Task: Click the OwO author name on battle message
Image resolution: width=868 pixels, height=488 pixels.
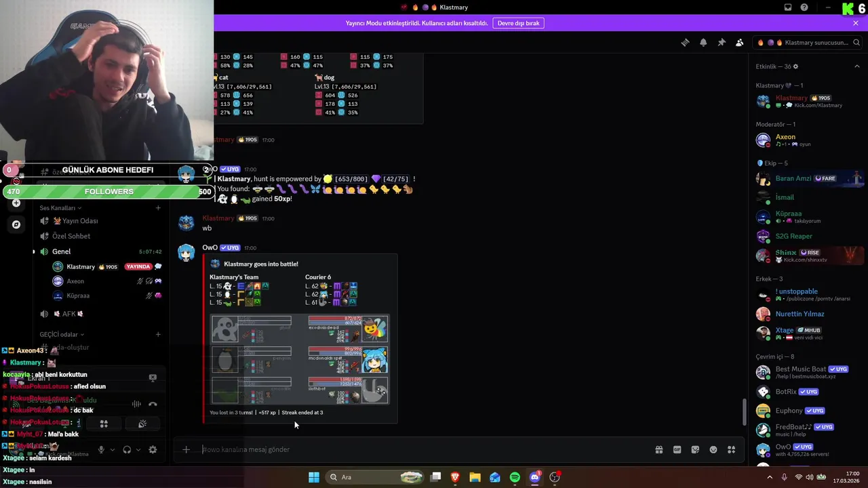Action: point(210,248)
